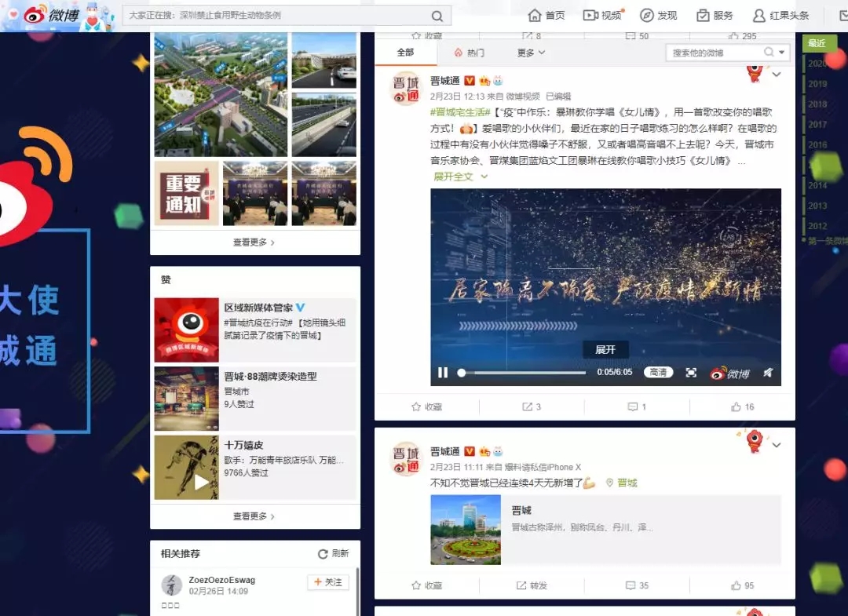This screenshot has height=616, width=848.
Task: Like the top partial post showing 295
Action: [x=743, y=35]
